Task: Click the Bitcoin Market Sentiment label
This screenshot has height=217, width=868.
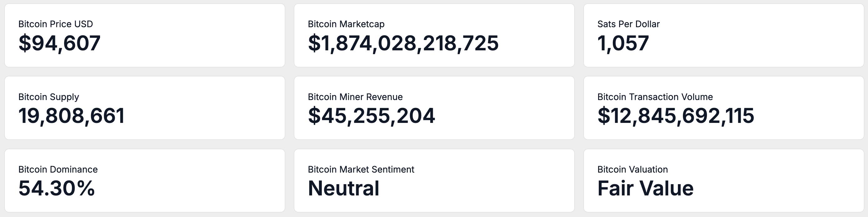Action: coord(361,169)
